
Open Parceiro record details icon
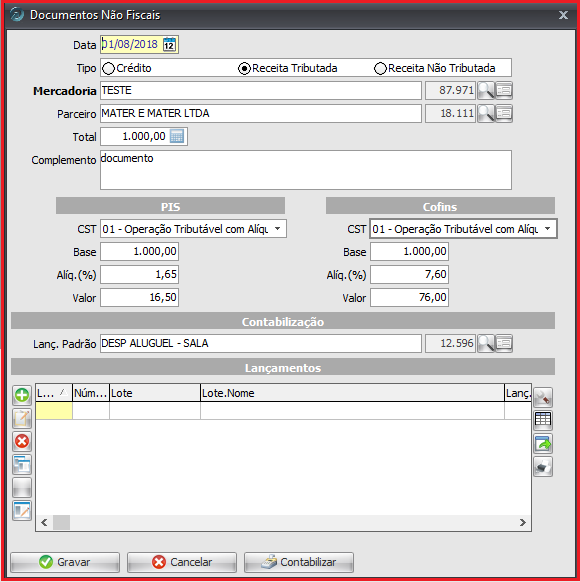click(x=504, y=114)
